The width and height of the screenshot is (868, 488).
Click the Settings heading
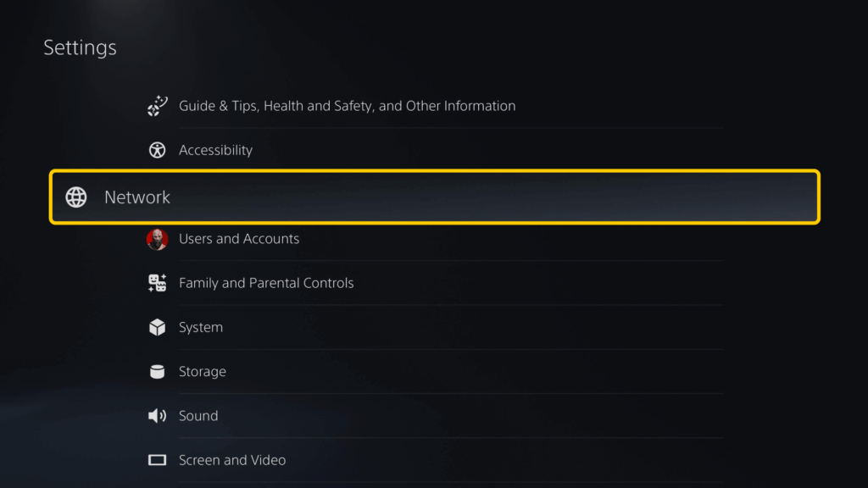[x=80, y=47]
